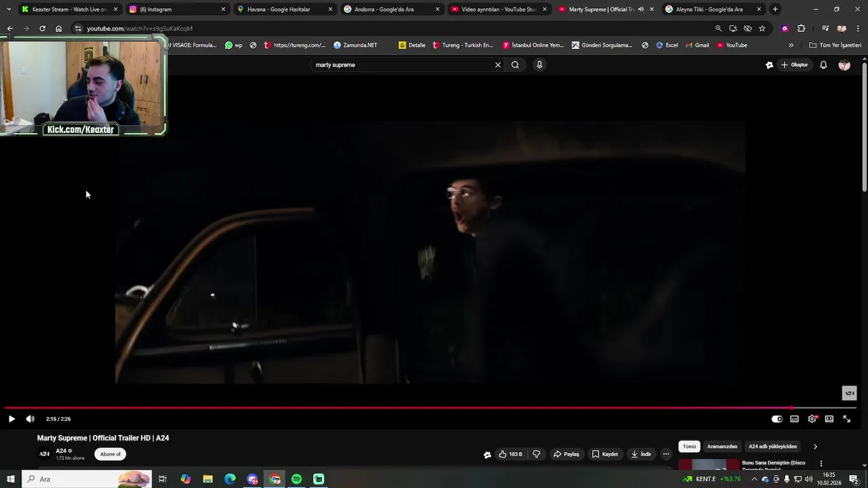Switch to theater mode view
This screenshot has height=488, width=868.
829,419
